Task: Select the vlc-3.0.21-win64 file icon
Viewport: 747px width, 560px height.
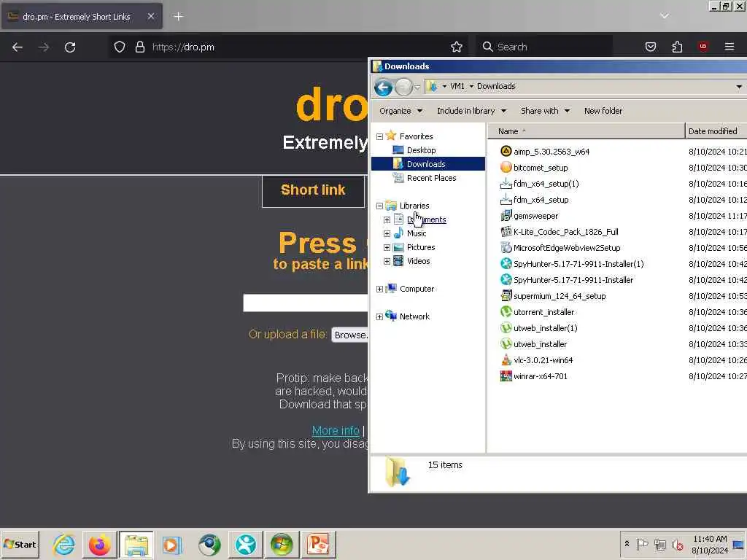Action: pyautogui.click(x=506, y=360)
